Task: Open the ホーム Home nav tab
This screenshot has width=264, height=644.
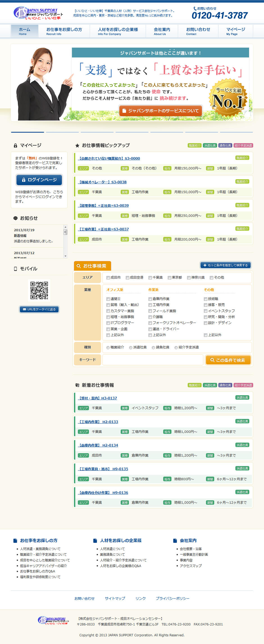Action: (x=24, y=31)
